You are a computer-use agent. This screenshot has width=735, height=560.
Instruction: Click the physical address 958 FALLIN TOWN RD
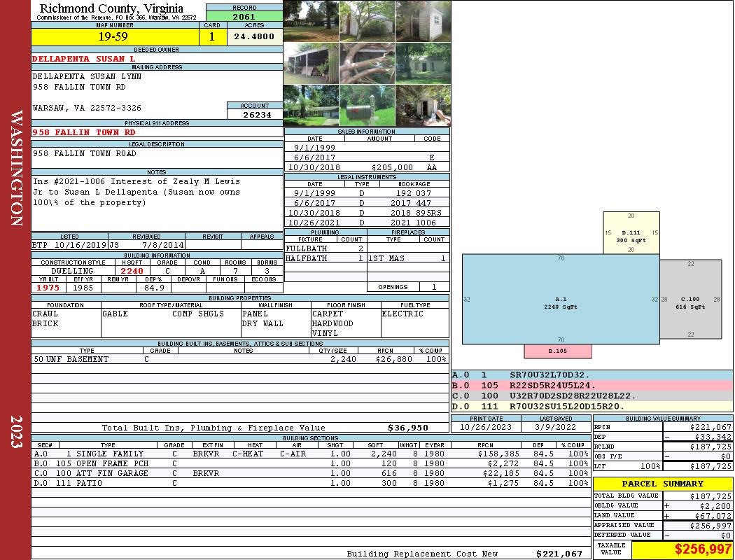click(84, 132)
